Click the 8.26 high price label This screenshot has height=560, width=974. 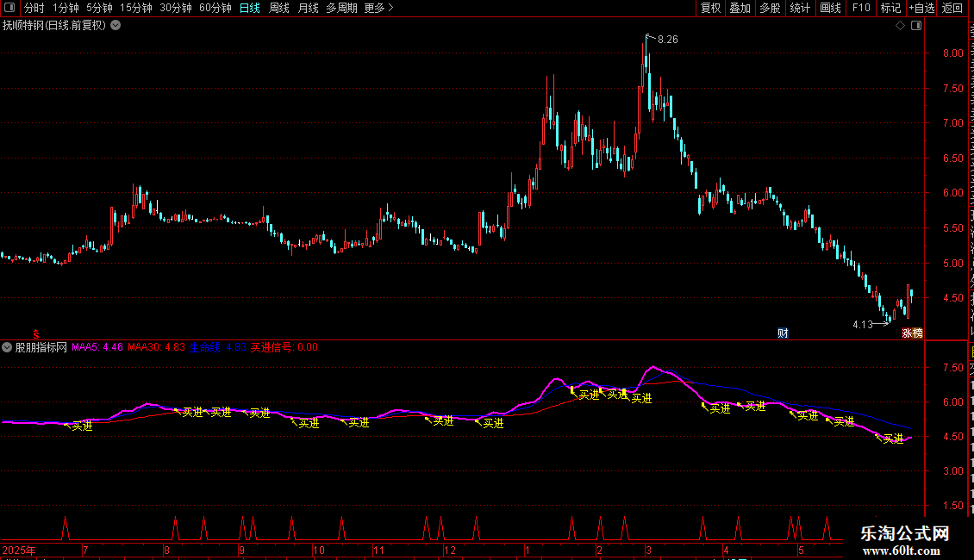[x=668, y=40]
